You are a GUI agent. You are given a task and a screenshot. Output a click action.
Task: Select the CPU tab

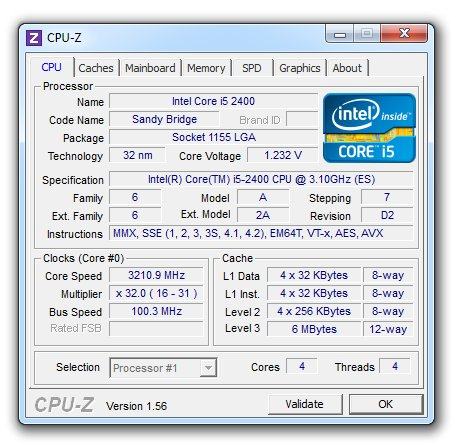(52, 67)
